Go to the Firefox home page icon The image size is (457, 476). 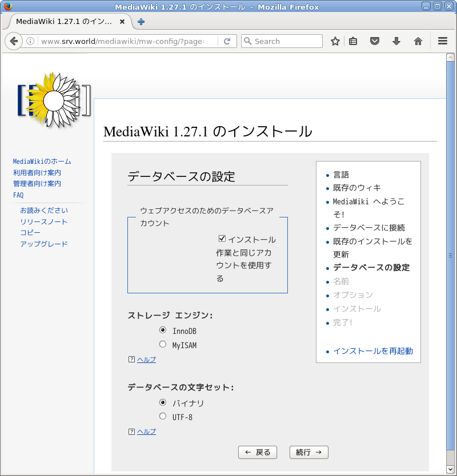[418, 41]
